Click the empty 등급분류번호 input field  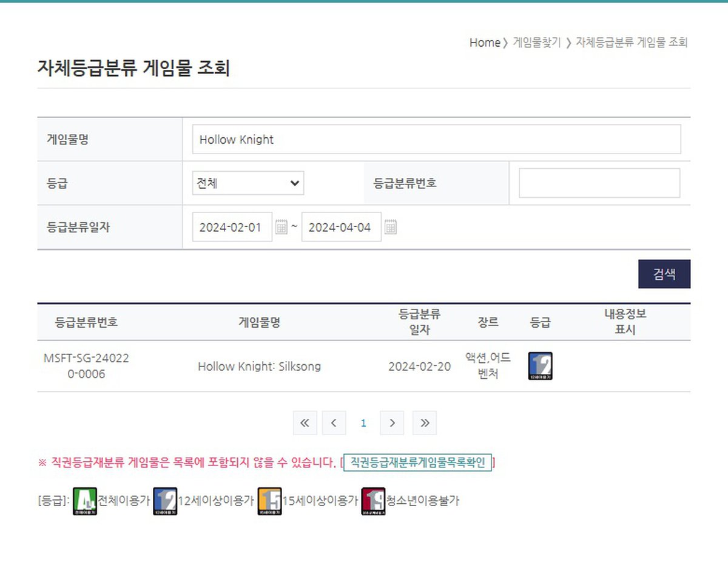point(599,183)
